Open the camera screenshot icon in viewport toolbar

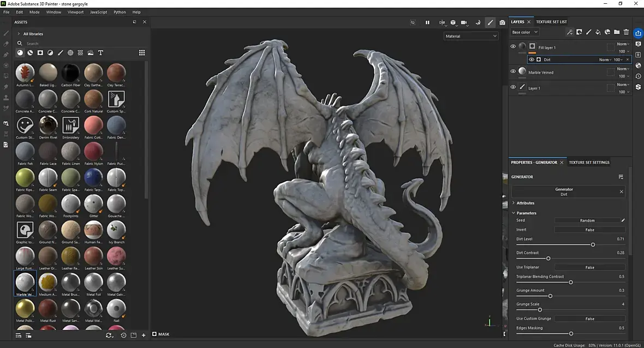point(502,22)
